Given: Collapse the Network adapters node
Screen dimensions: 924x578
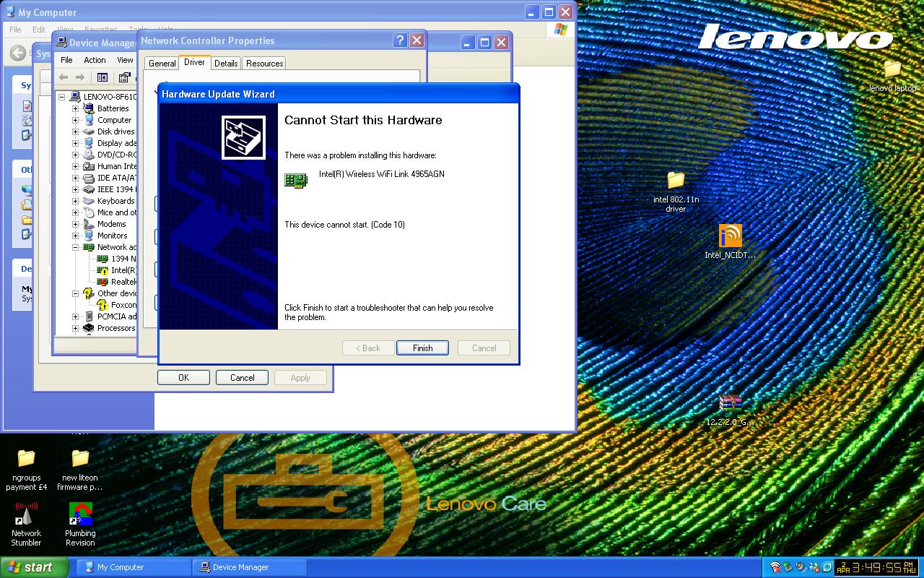Looking at the screenshot, I should point(75,247).
